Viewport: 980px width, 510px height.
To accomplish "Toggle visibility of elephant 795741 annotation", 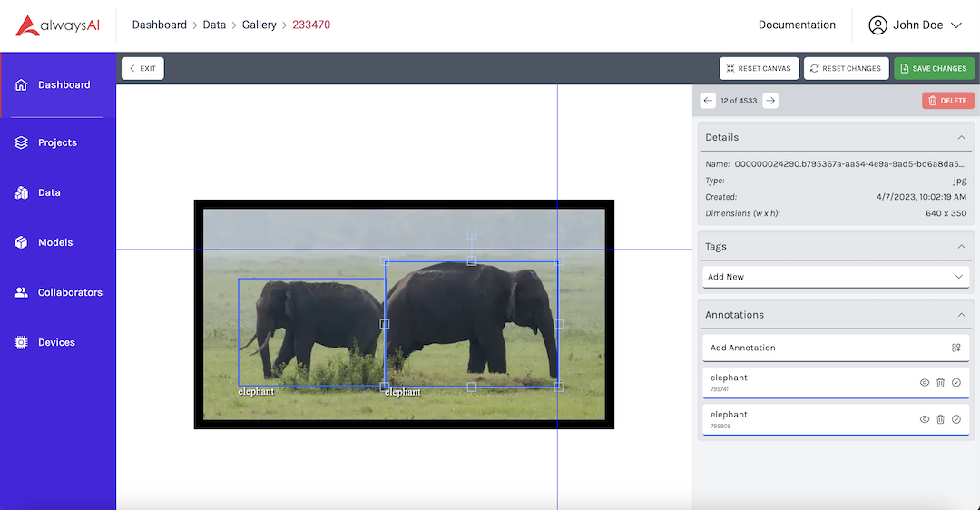I will click(925, 383).
